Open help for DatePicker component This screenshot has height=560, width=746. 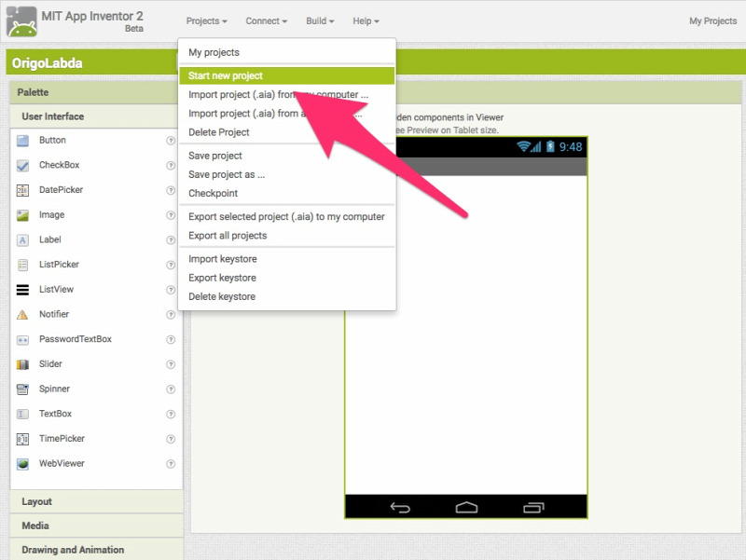(171, 190)
